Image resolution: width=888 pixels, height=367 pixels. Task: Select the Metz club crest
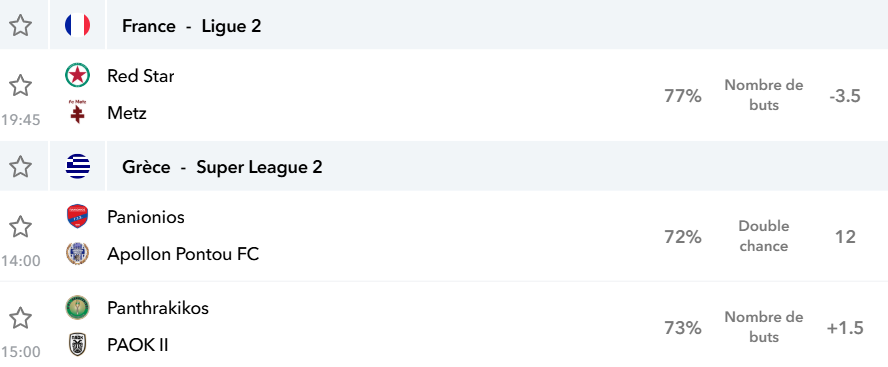click(x=78, y=112)
